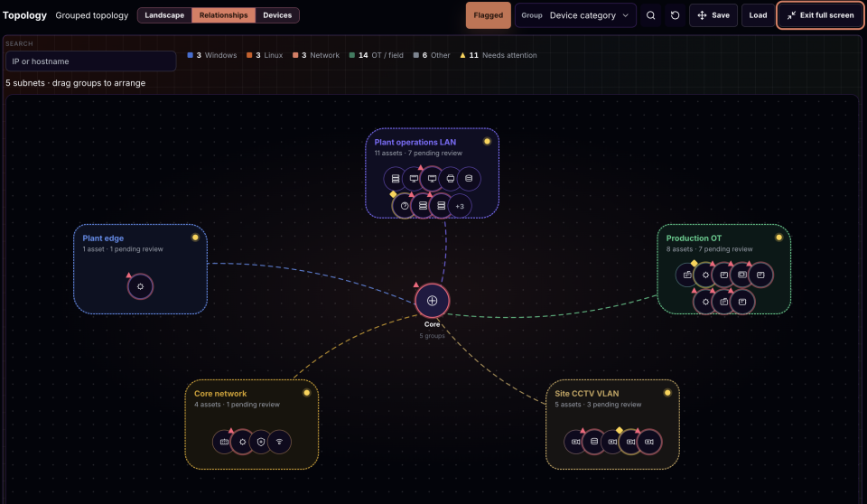The image size is (867, 504).
Task: Click '11 assets · 7 pending review' text
Action: pos(418,154)
